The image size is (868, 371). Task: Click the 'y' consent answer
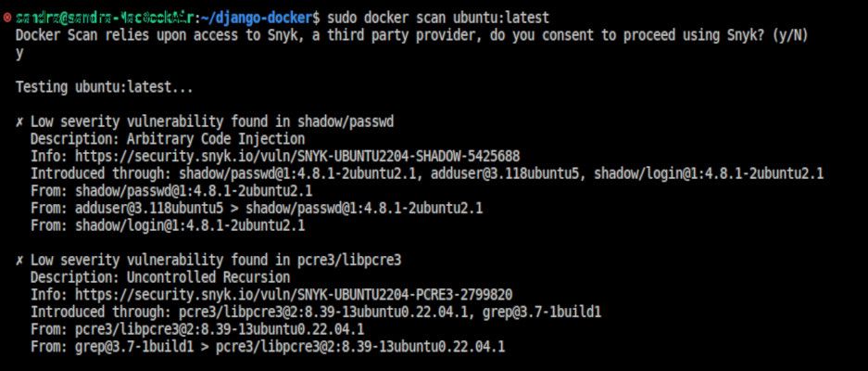coord(19,53)
